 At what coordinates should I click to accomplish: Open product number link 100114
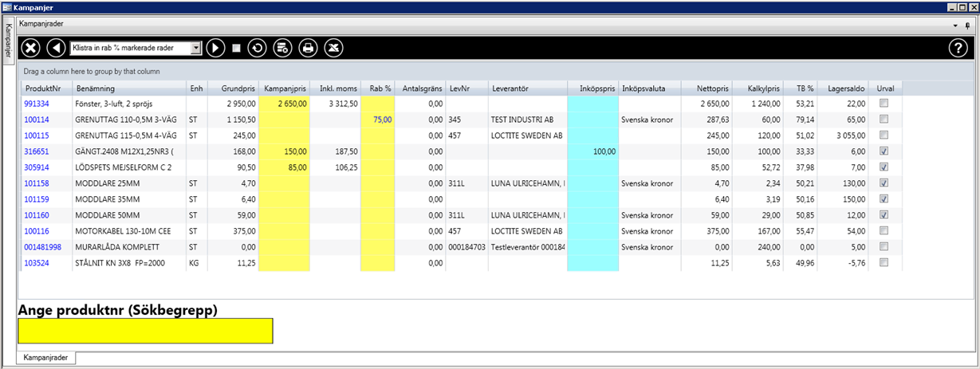point(37,120)
